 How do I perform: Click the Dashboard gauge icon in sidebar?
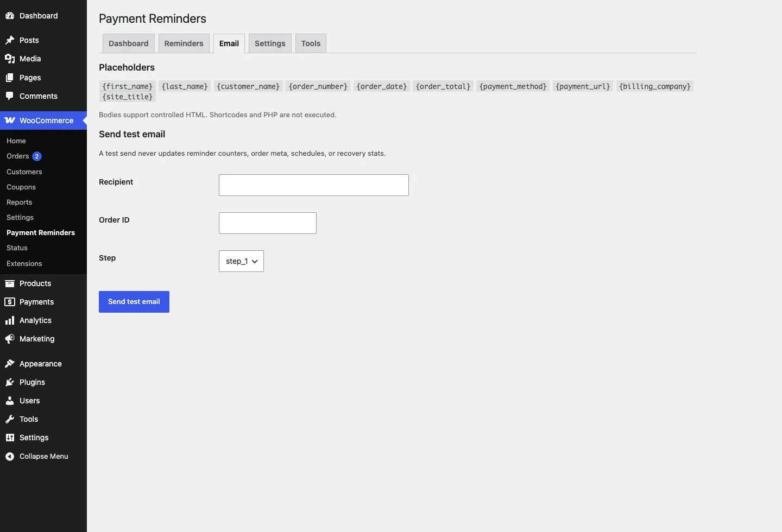[10, 16]
